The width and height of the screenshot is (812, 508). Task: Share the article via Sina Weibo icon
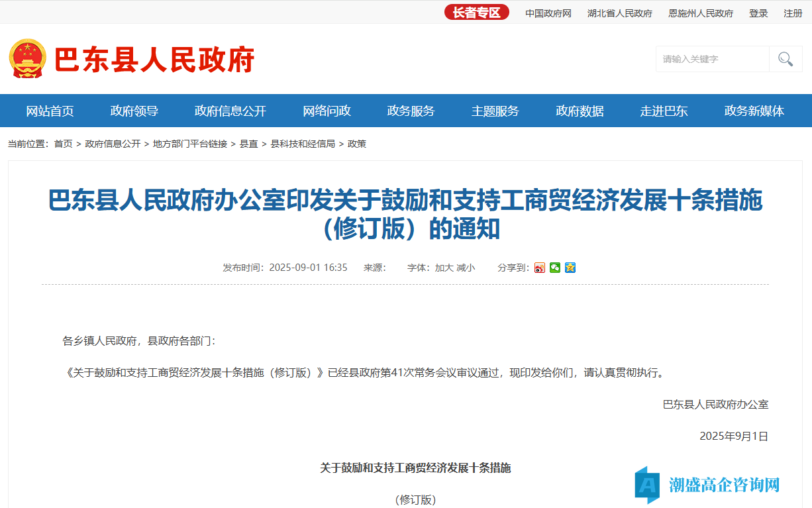(539, 268)
